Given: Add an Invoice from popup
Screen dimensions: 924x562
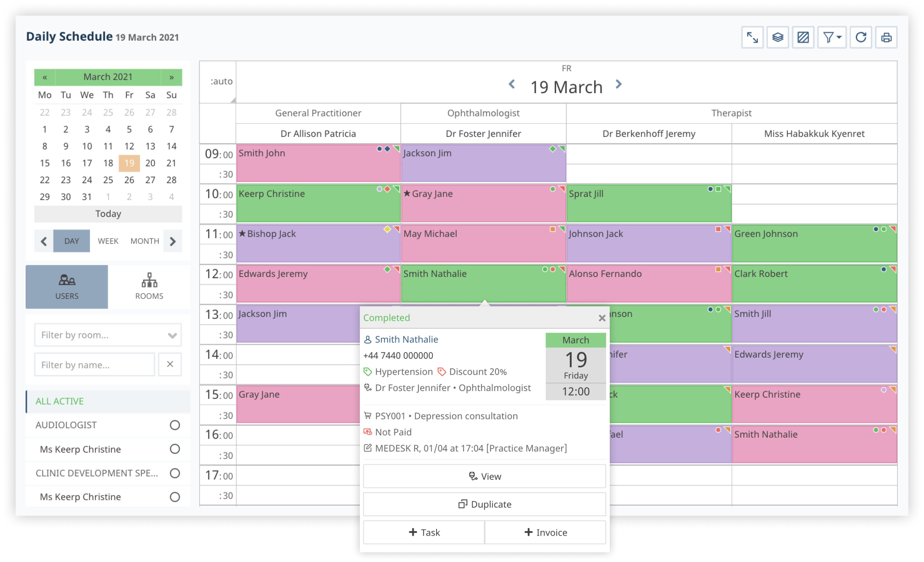Looking at the screenshot, I should (x=545, y=532).
